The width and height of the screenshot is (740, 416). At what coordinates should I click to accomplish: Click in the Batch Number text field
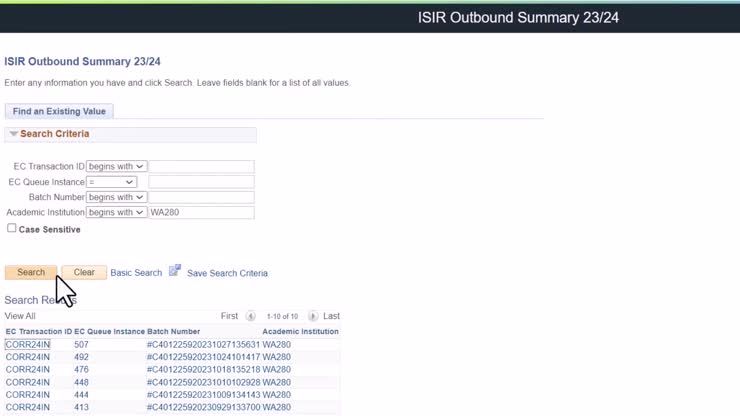point(201,197)
